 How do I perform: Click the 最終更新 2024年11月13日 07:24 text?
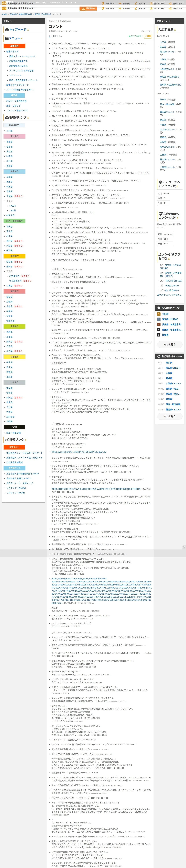point(63,31)
